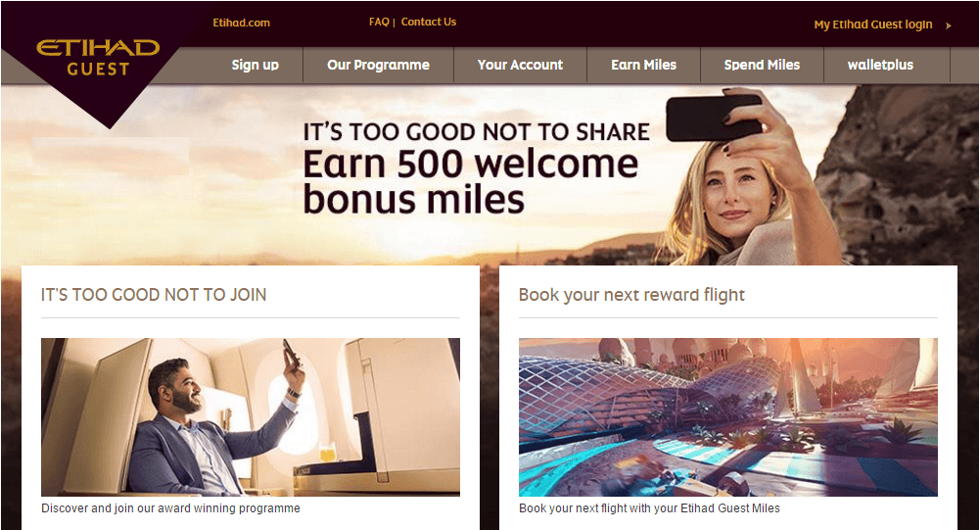Select the walletplus menu item
The image size is (980, 530).
(880, 65)
